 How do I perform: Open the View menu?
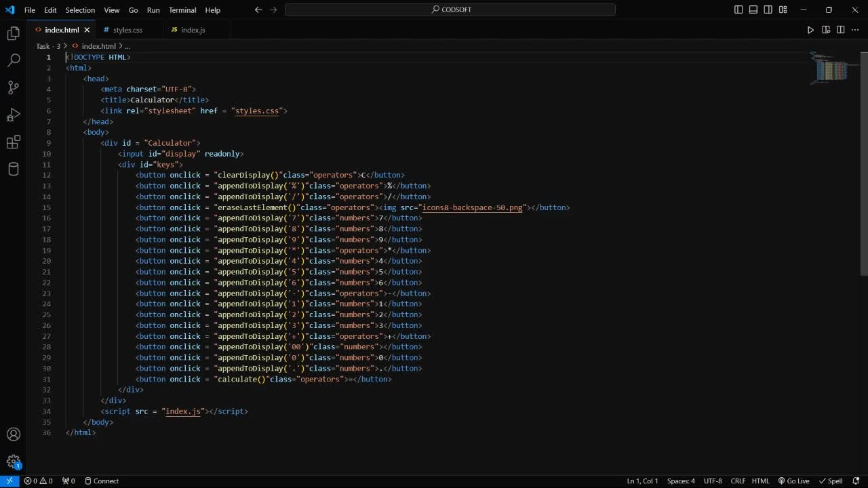[x=112, y=10]
